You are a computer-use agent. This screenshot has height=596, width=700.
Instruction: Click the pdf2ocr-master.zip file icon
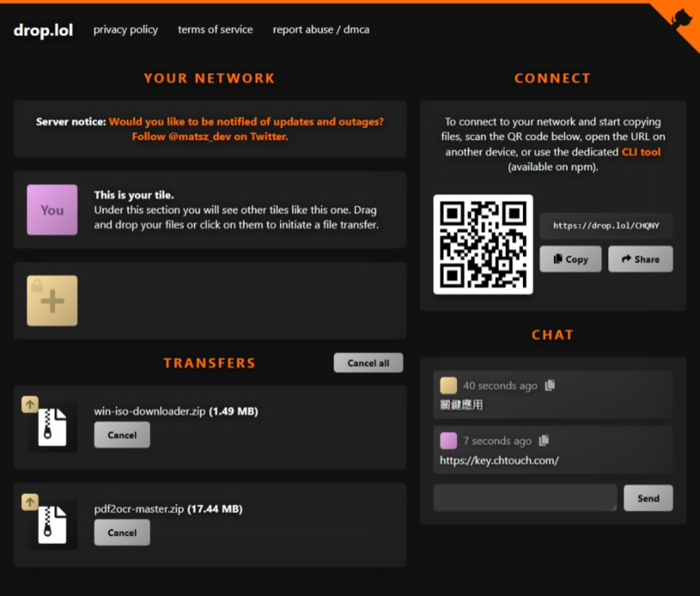coord(52,524)
